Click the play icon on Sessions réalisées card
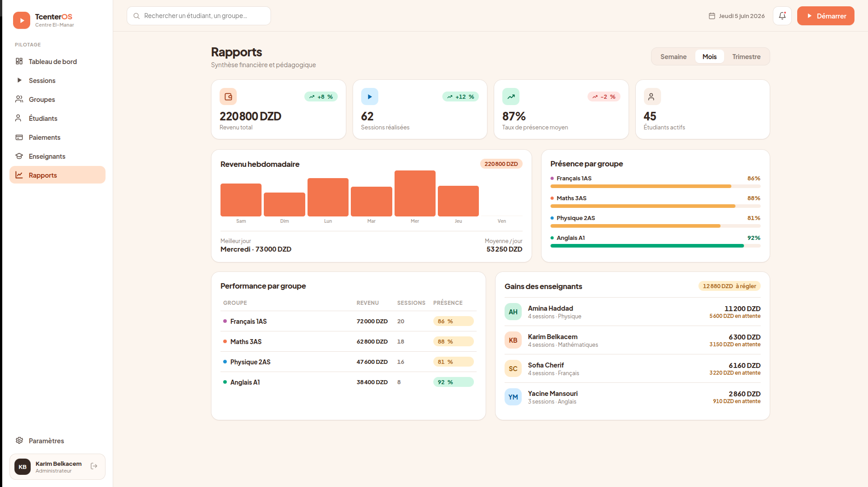This screenshot has height=487, width=868. pos(370,96)
